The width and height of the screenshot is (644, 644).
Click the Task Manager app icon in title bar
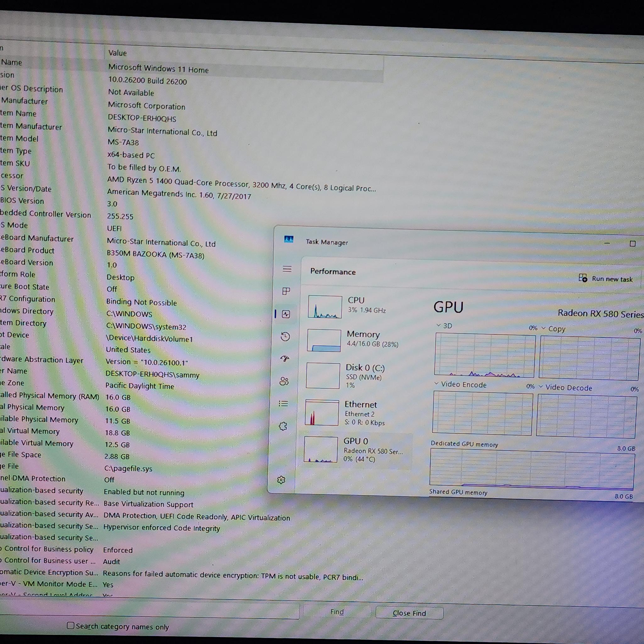(289, 239)
